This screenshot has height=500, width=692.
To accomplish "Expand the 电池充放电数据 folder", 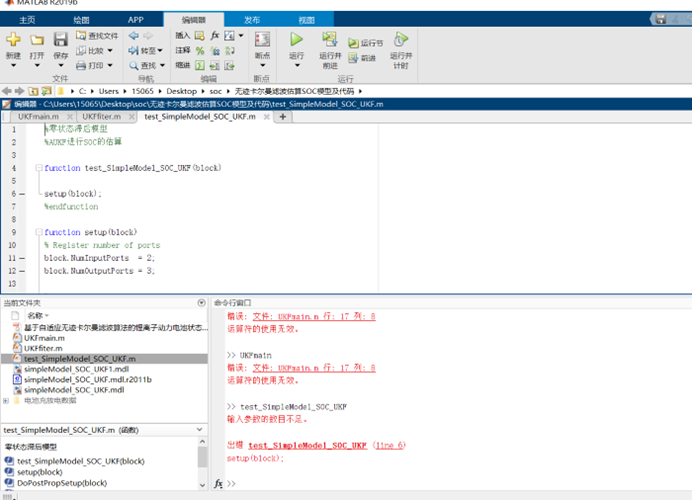I will click(5, 400).
